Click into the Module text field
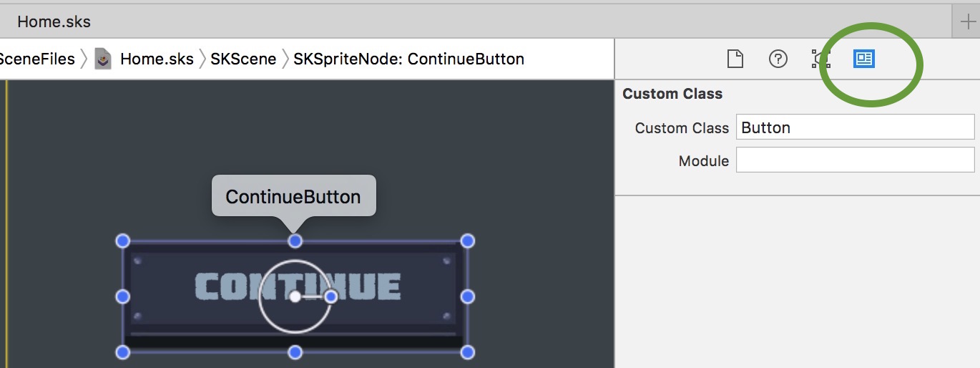 (x=855, y=160)
